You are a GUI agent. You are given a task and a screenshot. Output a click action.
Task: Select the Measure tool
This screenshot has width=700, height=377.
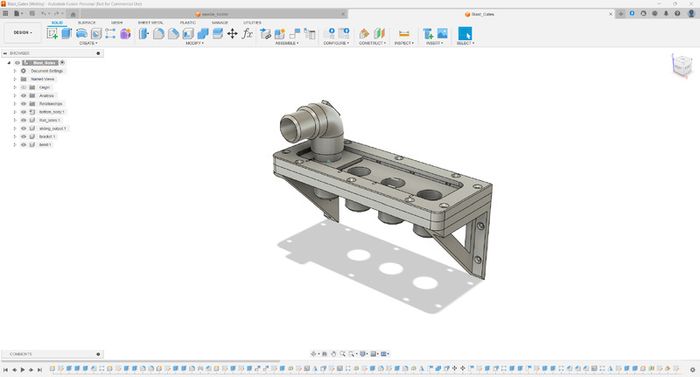[x=404, y=34]
